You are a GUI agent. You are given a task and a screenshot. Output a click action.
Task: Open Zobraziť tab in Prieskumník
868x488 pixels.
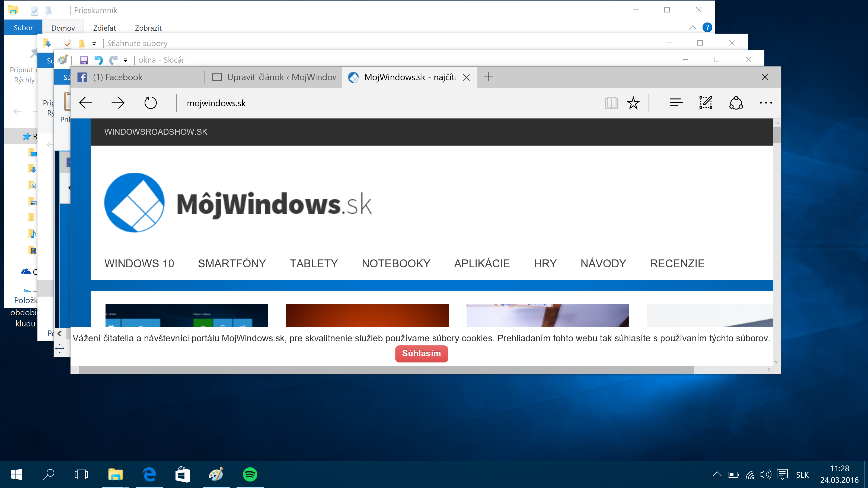149,28
